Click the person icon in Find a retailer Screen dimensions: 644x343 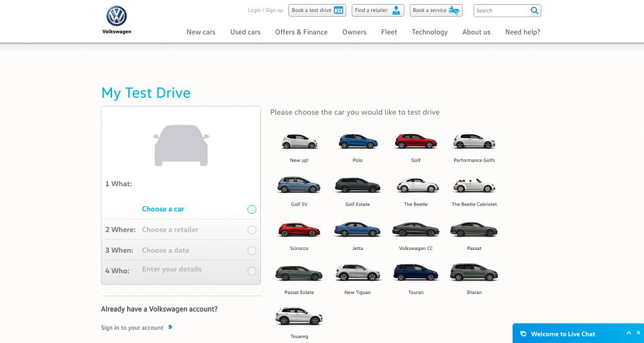coord(396,10)
